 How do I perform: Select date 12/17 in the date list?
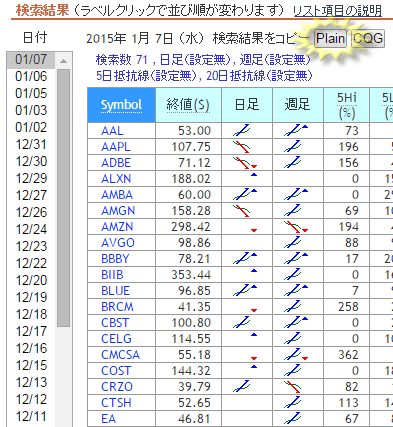point(31,331)
